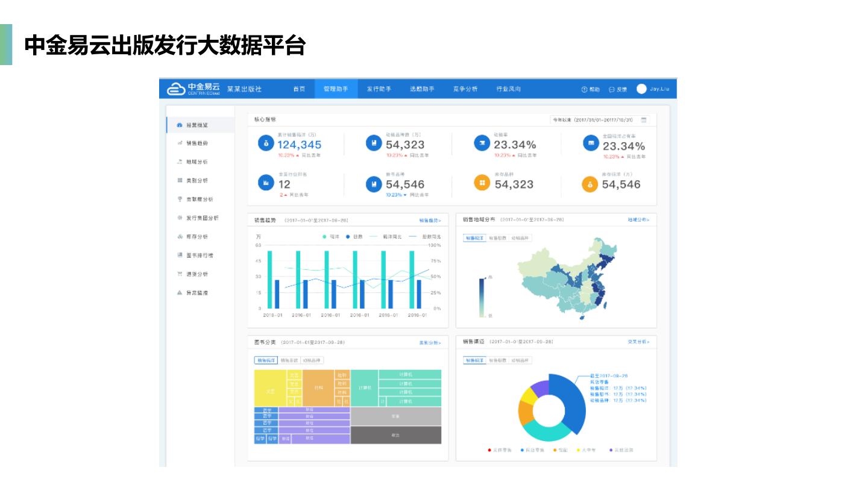The image size is (868, 488).
Task: Select 销售册数 in the 销售渠道 panel
Action: coord(497,360)
